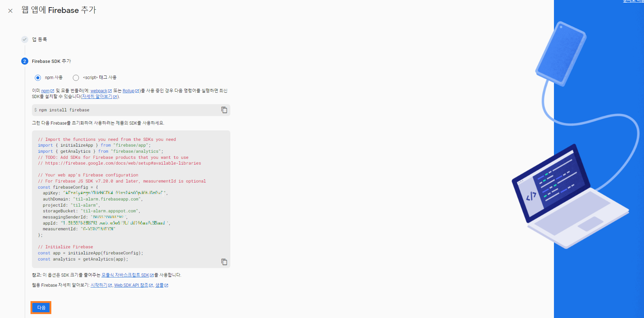Click the authDomain line in the config
This screenshot has width=644, height=318.
(x=93, y=199)
